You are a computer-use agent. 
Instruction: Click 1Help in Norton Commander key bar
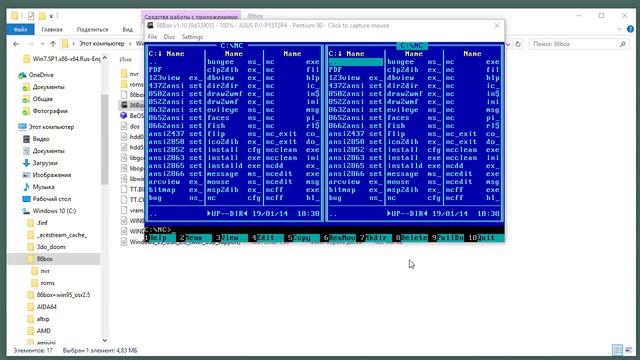pos(158,238)
